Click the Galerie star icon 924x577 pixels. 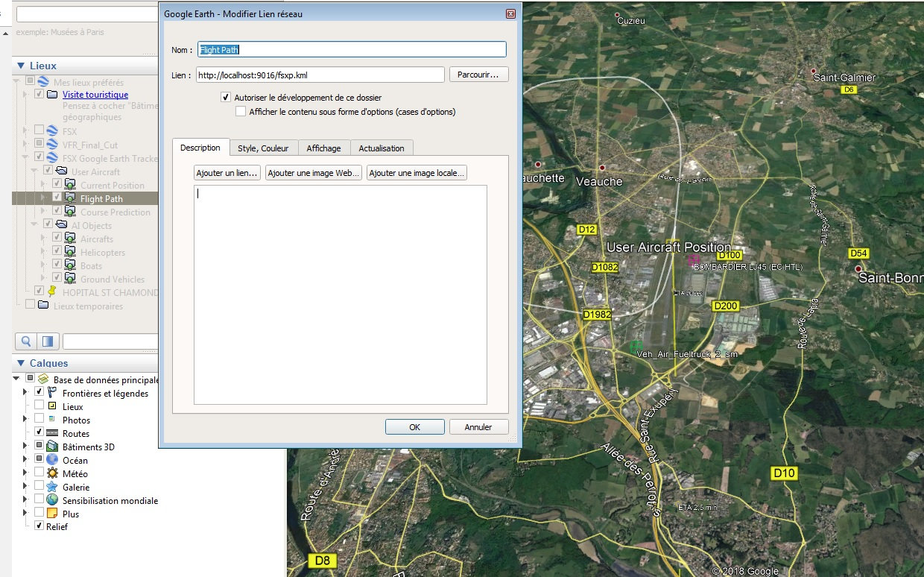52,488
